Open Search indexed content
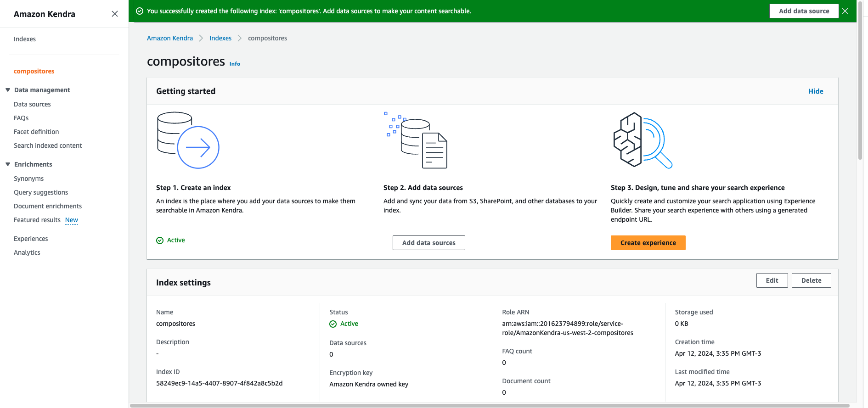Screen dimensions: 868x408 click(x=48, y=145)
